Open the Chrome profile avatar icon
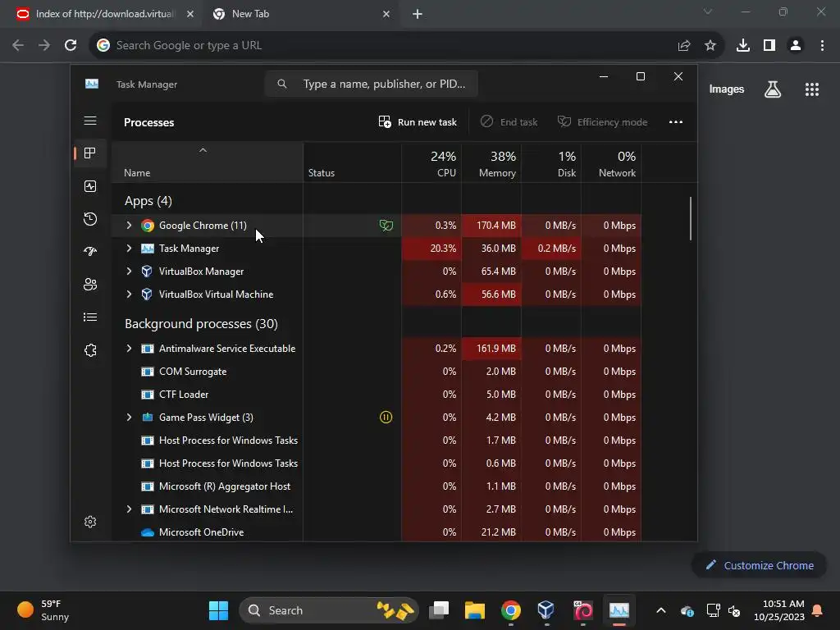This screenshot has width=840, height=630. (x=795, y=46)
